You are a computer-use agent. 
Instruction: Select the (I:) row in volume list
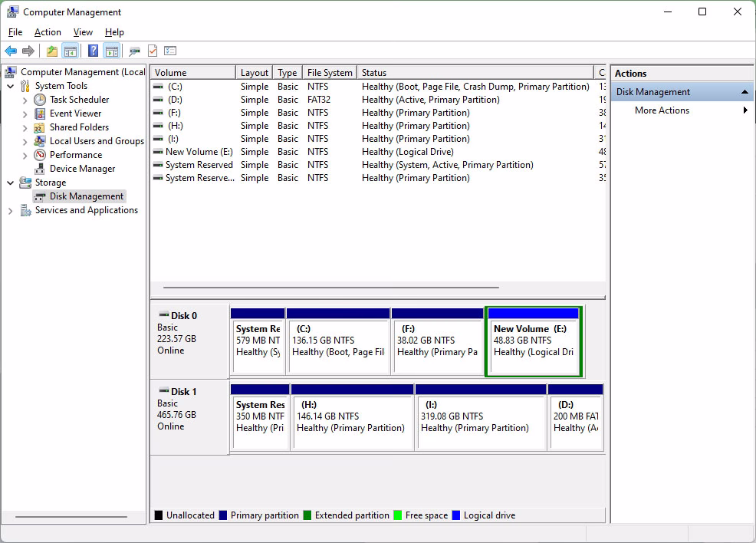pos(378,139)
